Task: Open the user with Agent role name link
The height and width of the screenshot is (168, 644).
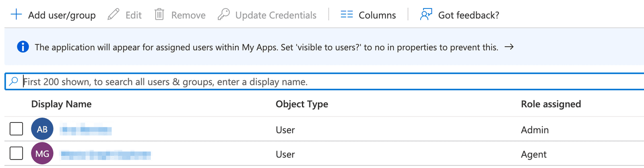Action: click(x=106, y=155)
